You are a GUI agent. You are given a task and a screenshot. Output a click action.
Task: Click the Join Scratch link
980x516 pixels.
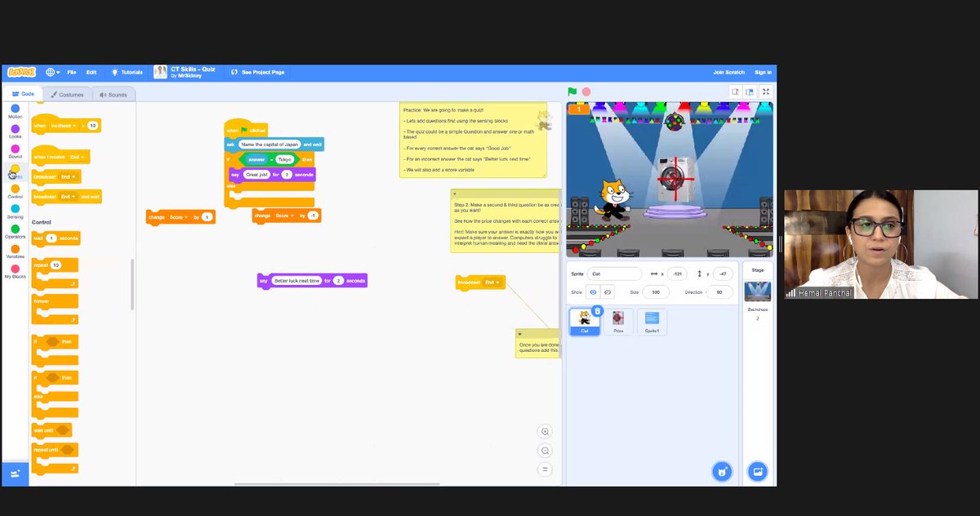(x=728, y=72)
